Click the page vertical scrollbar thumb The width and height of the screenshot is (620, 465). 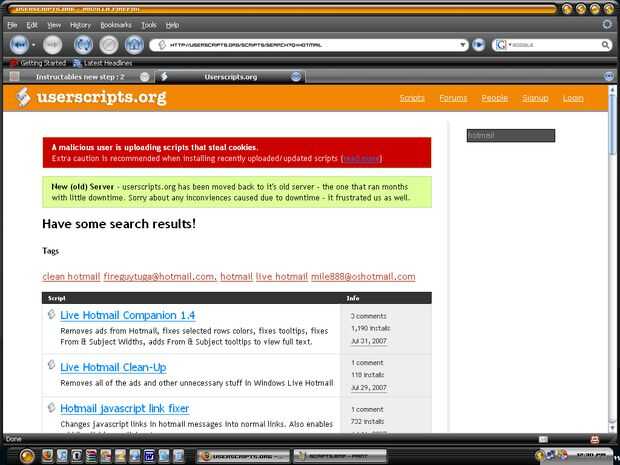[x=613, y=125]
